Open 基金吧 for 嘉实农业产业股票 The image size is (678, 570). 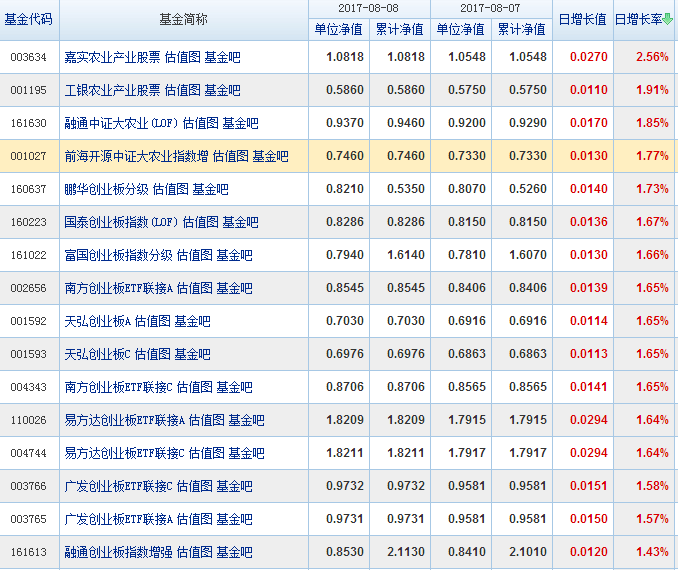point(222,57)
